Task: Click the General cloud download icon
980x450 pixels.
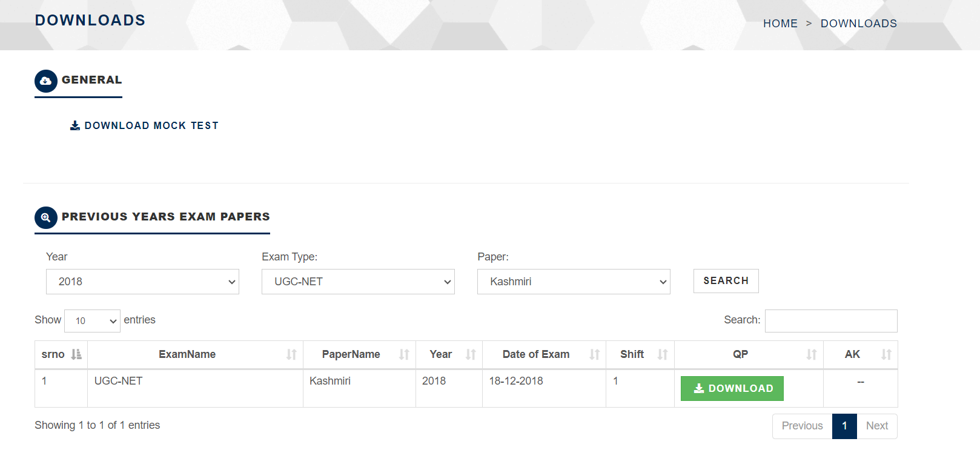Action: click(x=45, y=81)
